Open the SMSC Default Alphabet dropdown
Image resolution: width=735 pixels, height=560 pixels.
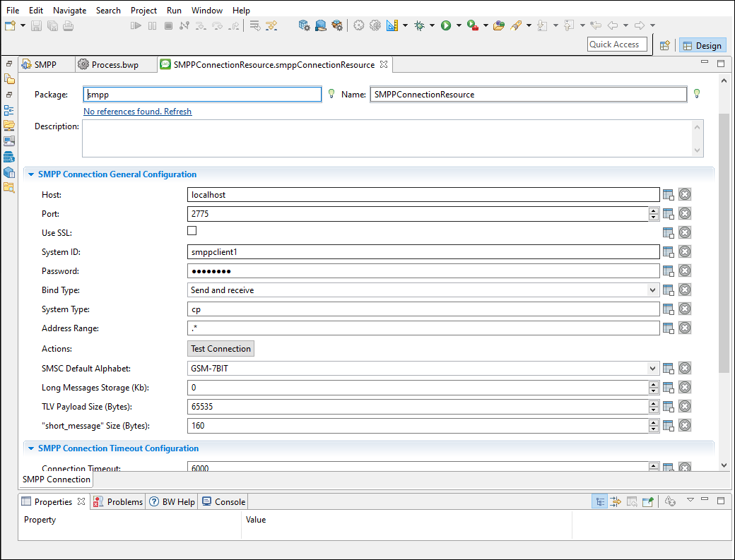[652, 369]
